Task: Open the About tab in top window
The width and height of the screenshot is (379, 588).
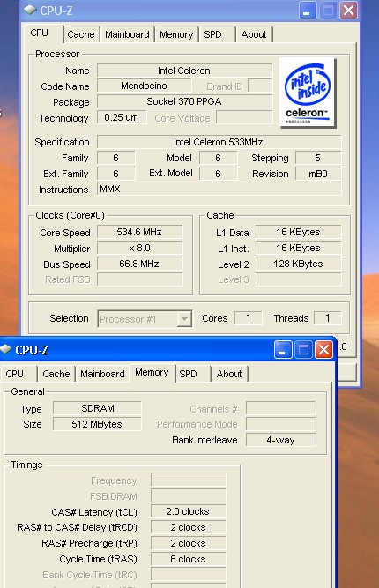Action: click(x=254, y=34)
